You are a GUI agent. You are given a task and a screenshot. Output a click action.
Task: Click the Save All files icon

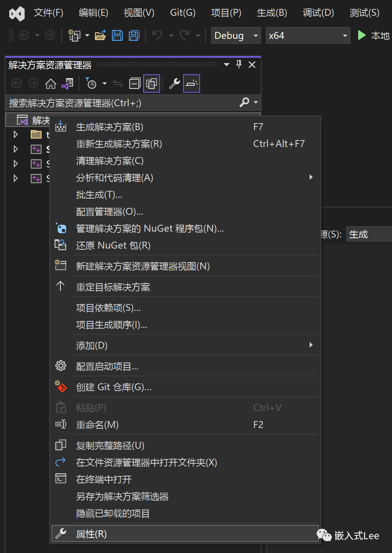[x=133, y=35]
